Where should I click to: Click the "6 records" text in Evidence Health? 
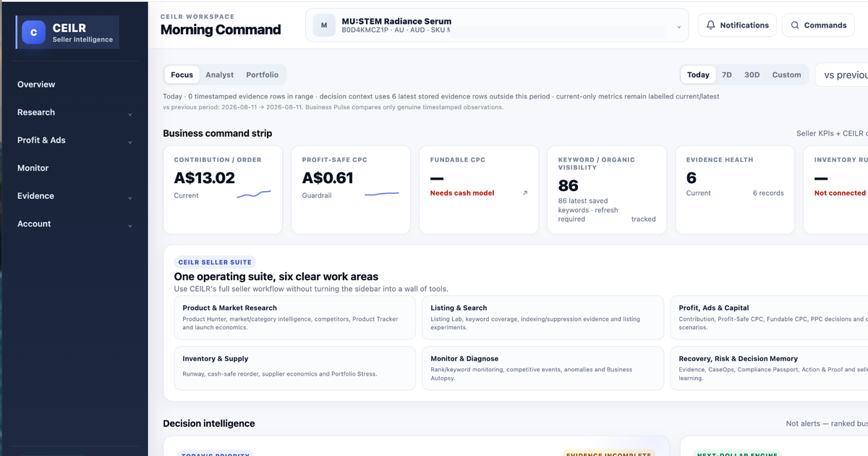[768, 193]
